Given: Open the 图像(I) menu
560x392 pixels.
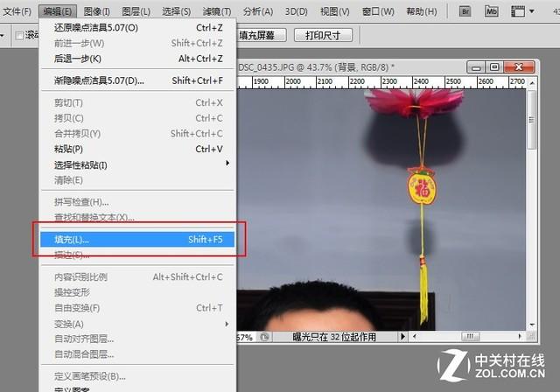Looking at the screenshot, I should pyautogui.click(x=96, y=11).
